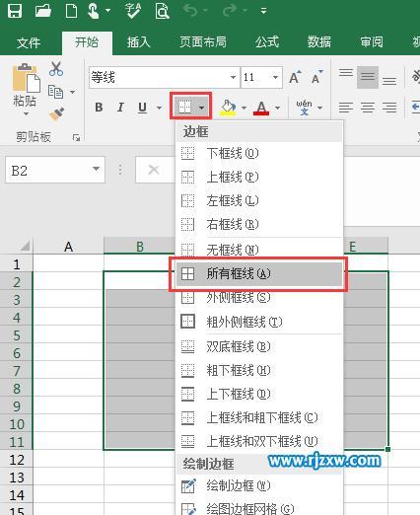Select column header A

pyautogui.click(x=68, y=246)
